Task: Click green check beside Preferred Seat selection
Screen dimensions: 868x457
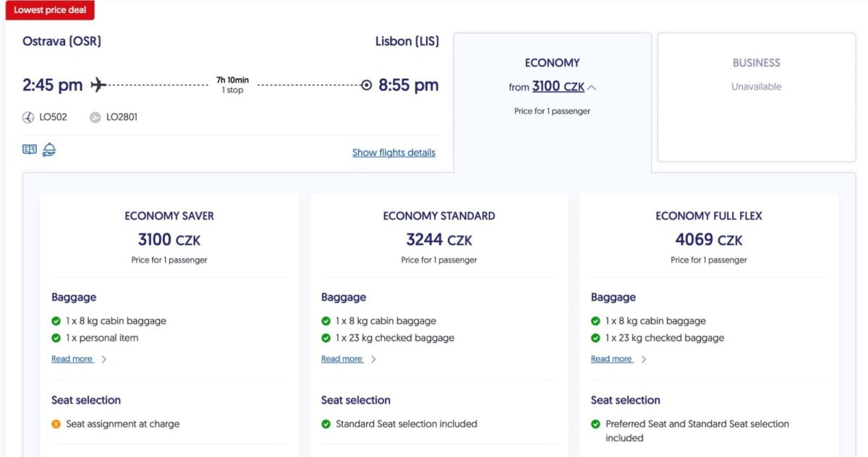Action: point(595,424)
